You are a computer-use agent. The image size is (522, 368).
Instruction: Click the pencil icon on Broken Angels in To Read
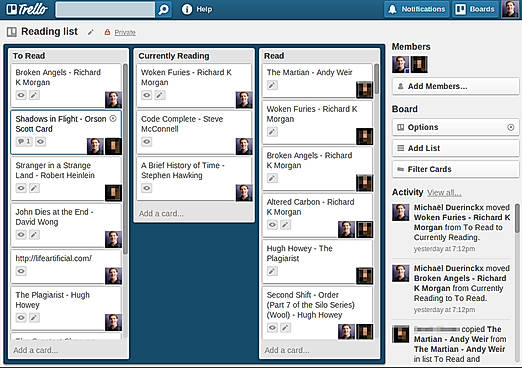click(34, 95)
